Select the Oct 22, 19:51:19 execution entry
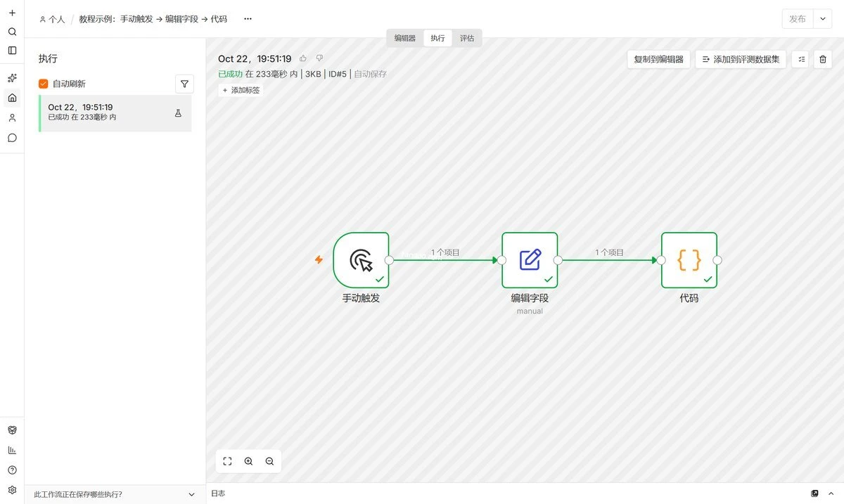The width and height of the screenshot is (844, 504). [x=115, y=113]
